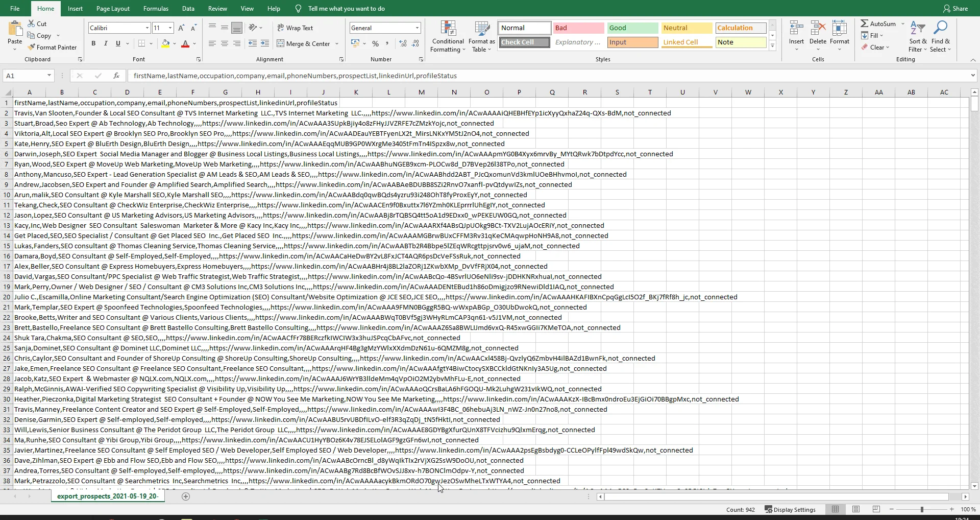Toggle Wrap Text on selected cell
Screen dimensions: 980x520
point(295,28)
